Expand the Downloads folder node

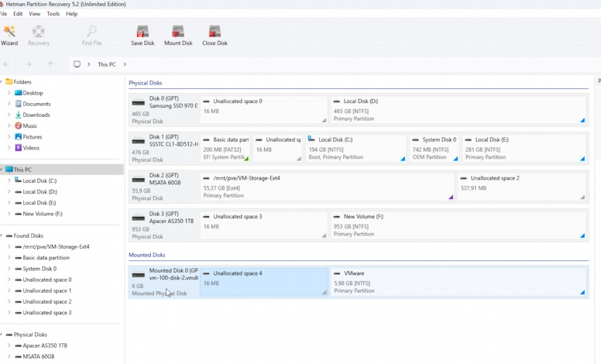(x=9, y=115)
